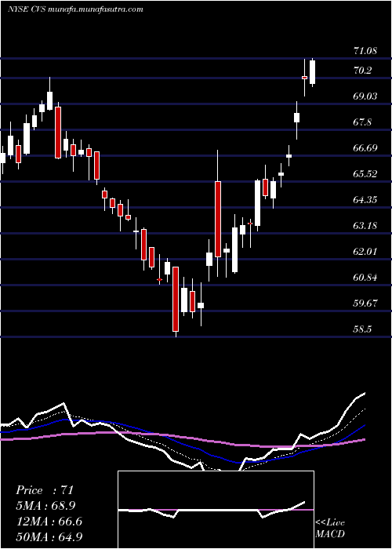The width and height of the screenshot is (392, 549).
Task: Select the 58.5 price level label
Action: click(x=362, y=330)
